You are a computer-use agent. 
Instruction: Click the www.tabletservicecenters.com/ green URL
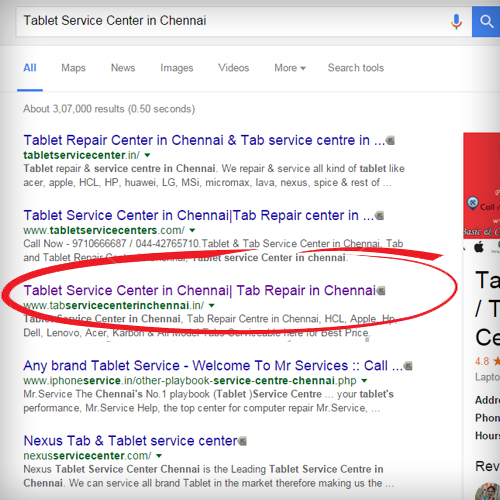coord(104,230)
